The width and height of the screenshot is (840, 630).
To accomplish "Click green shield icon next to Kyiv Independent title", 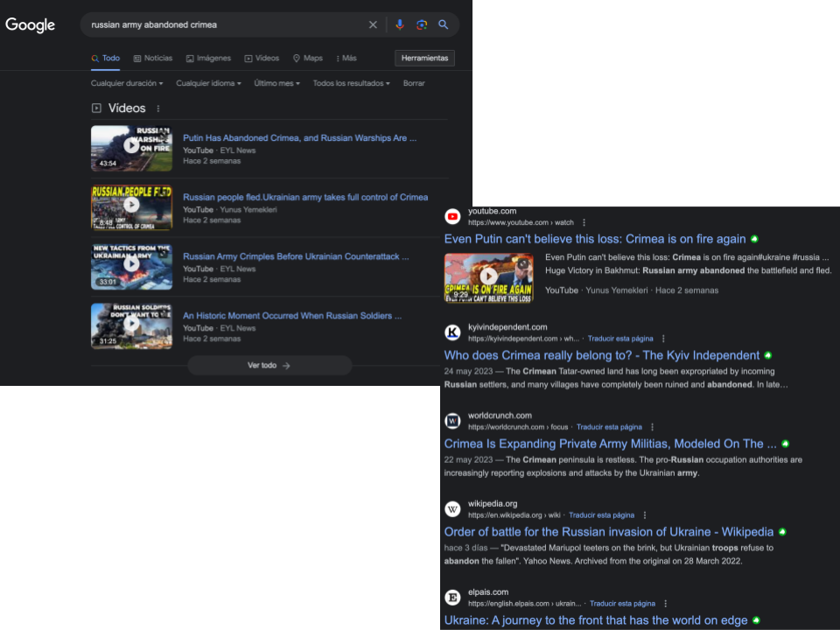I will click(x=767, y=356).
